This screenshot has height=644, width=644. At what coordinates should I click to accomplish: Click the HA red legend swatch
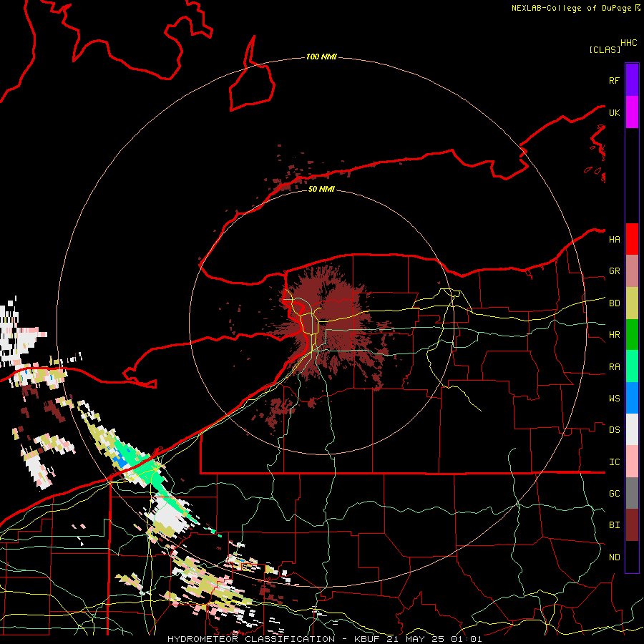click(x=632, y=239)
